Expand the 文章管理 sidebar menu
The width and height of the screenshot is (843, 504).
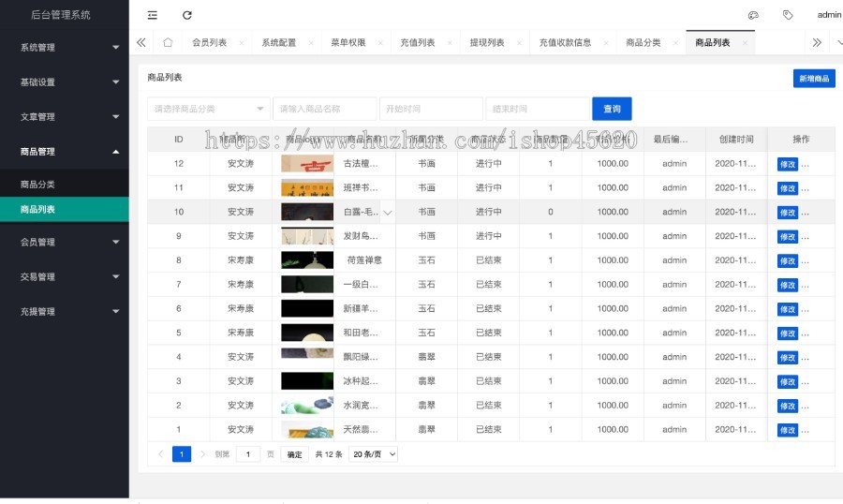[x=65, y=117]
